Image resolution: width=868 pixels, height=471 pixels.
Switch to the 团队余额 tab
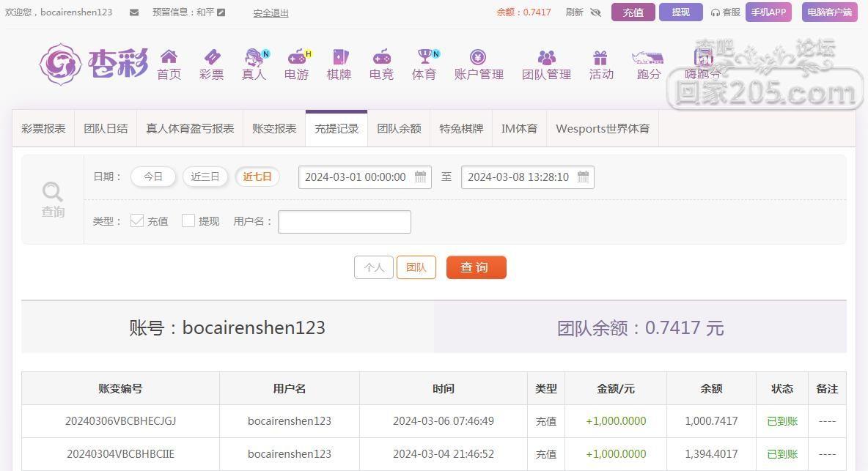click(x=399, y=128)
